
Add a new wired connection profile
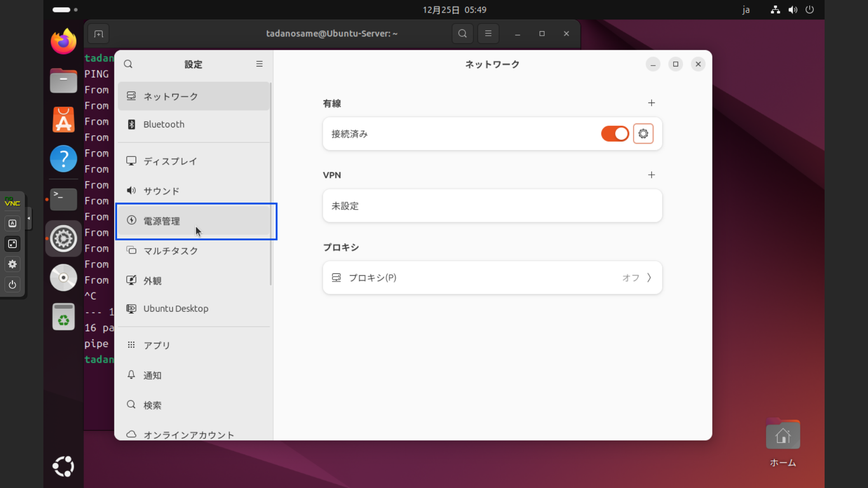coord(651,103)
